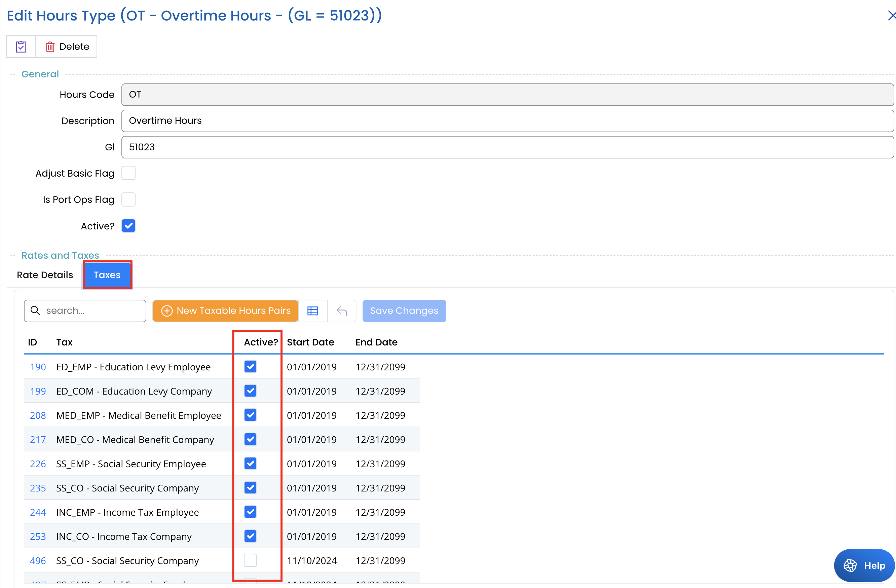Enable Active for tax ID 496
This screenshot has height=588, width=896.
click(x=250, y=560)
